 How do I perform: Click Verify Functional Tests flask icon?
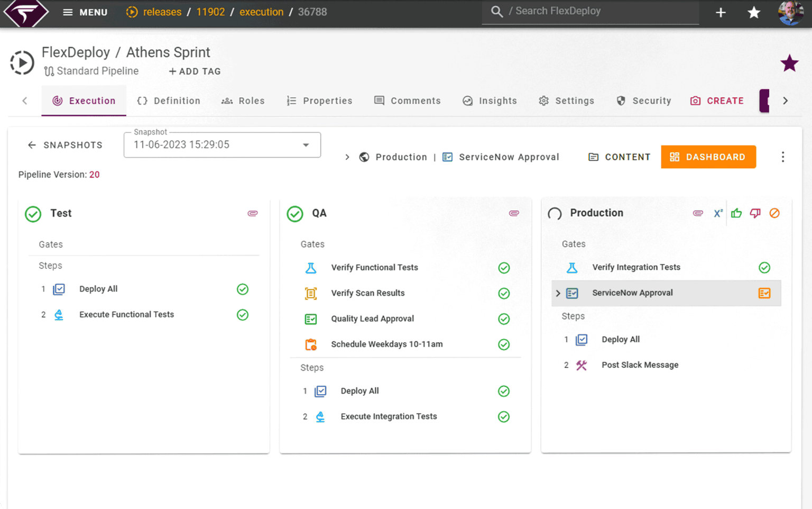(311, 268)
